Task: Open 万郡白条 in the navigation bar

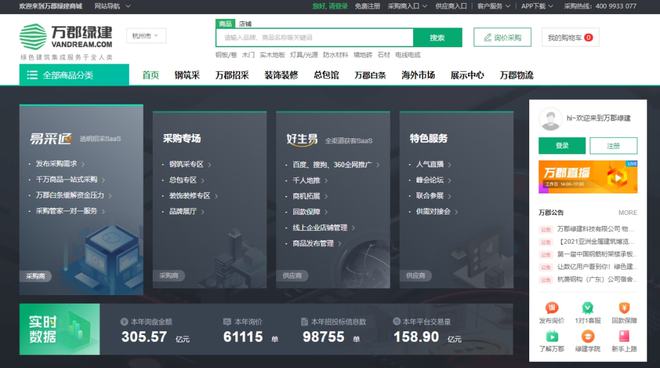Action: pyautogui.click(x=370, y=75)
